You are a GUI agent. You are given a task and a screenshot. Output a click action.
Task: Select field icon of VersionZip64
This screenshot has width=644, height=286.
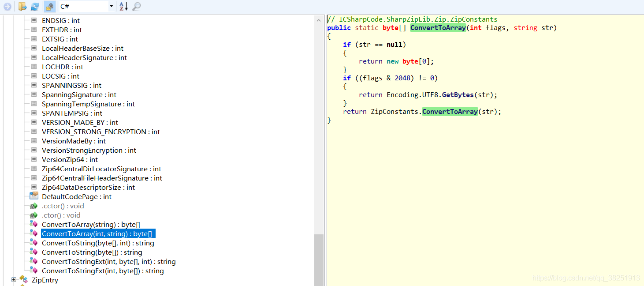(34, 159)
